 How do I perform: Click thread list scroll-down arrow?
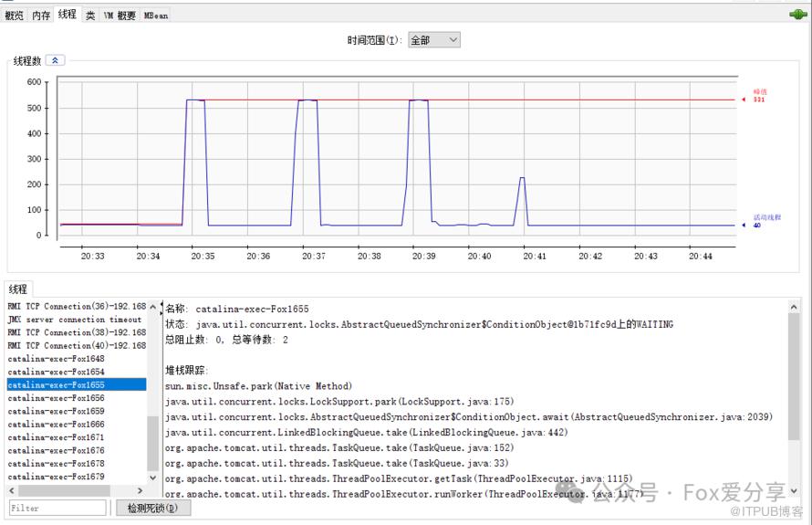[x=152, y=477]
